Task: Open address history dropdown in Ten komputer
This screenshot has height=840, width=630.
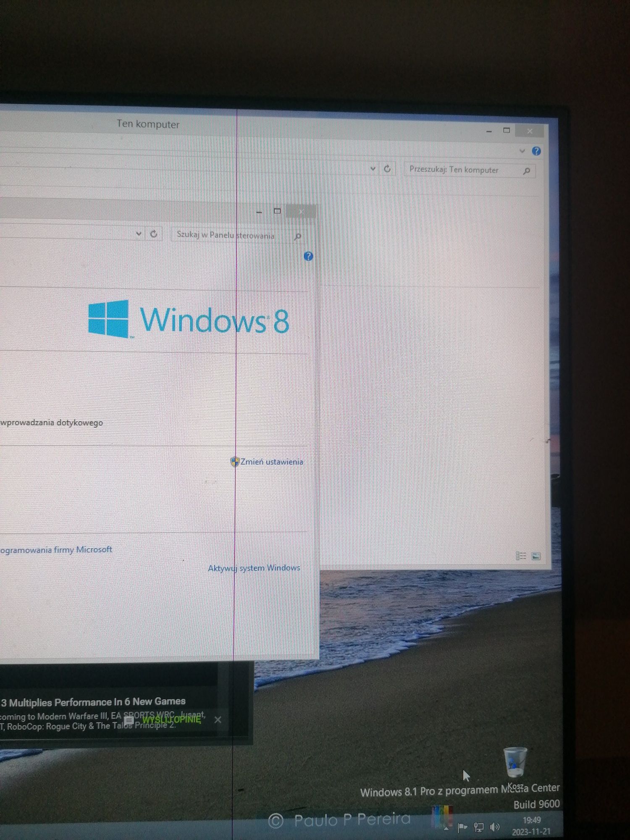Action: [x=373, y=168]
